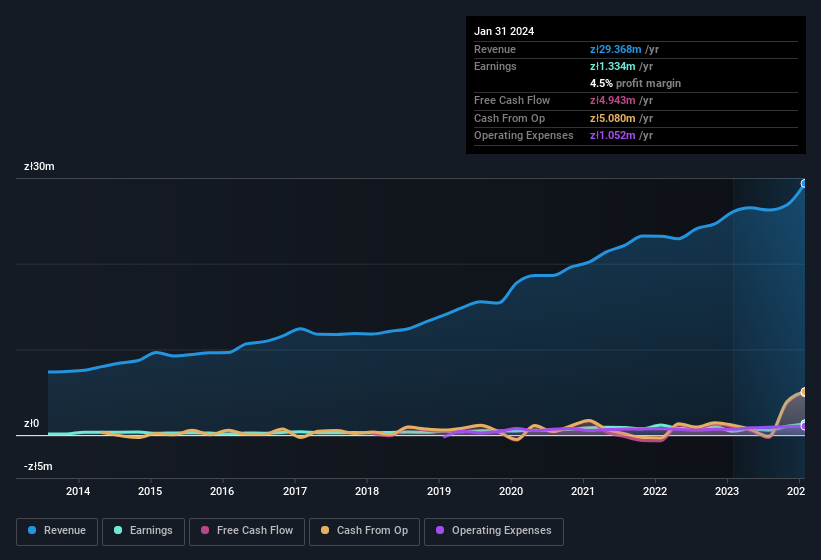
Task: Toggle Cash From Op legend label
Action: pyautogui.click(x=370, y=530)
